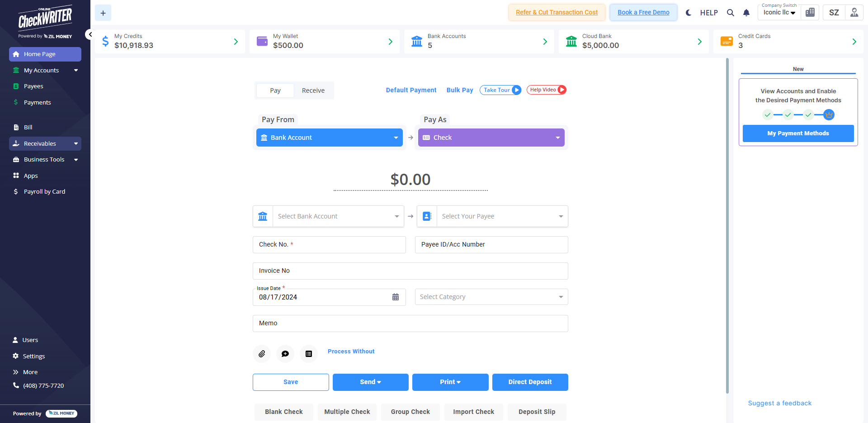Open Select Category dropdown
The width and height of the screenshot is (868, 423).
(x=491, y=297)
